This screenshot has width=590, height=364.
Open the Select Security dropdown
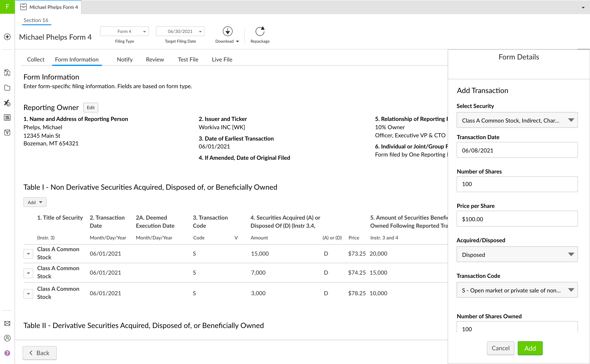click(517, 120)
